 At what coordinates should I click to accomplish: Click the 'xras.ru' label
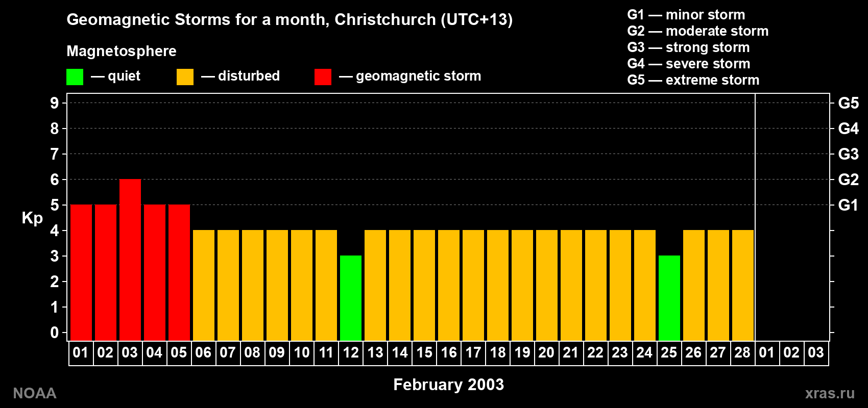tap(830, 393)
